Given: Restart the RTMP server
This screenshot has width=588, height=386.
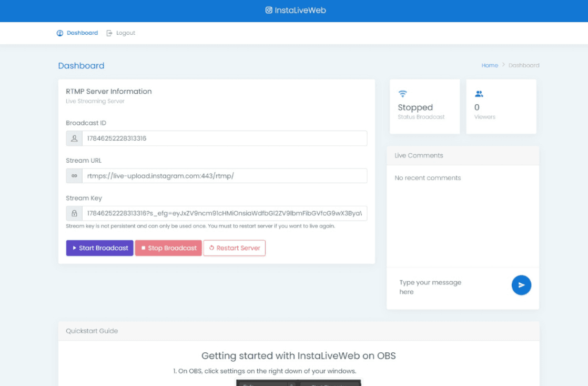Looking at the screenshot, I should click(234, 248).
